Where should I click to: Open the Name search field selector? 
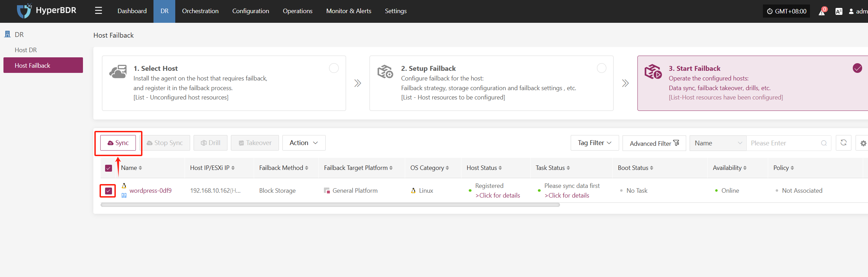[x=718, y=143]
